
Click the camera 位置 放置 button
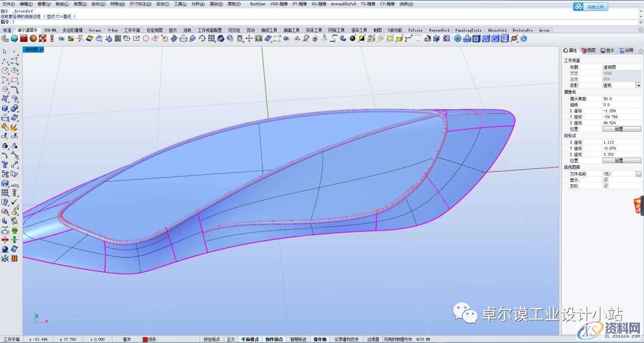click(621, 129)
